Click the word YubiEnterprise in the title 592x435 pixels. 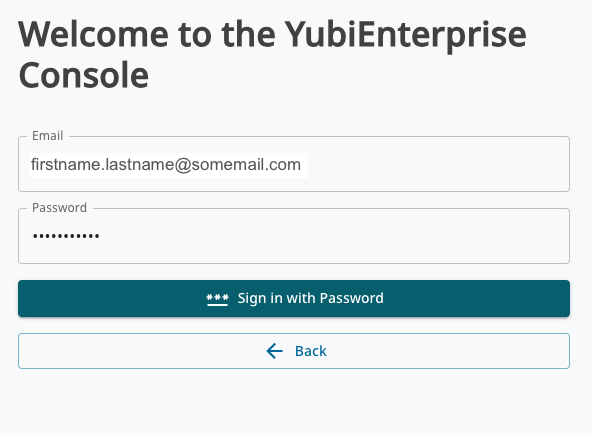(405, 35)
